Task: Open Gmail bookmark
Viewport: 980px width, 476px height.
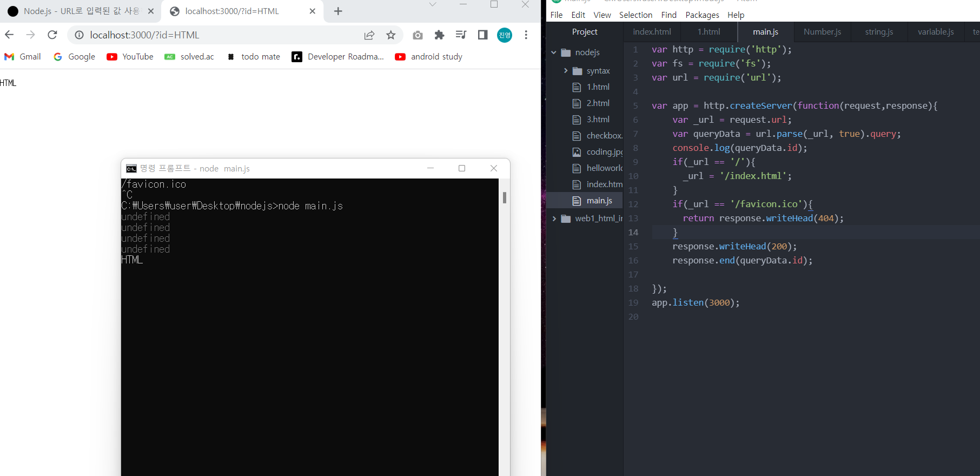Action: tap(23, 57)
